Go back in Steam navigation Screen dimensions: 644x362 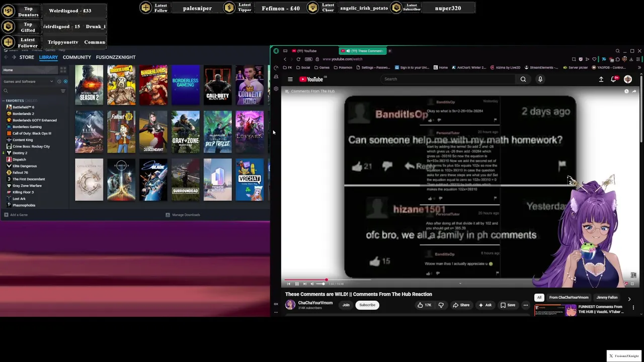(6, 57)
